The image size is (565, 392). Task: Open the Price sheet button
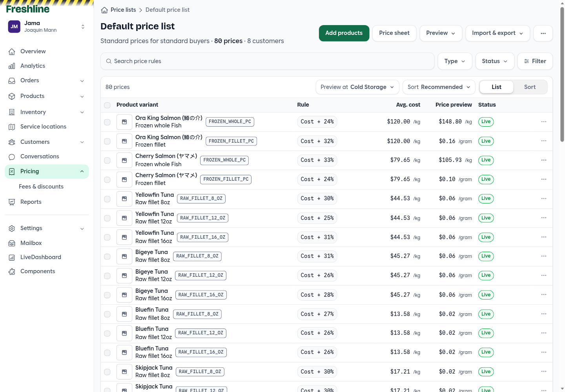click(394, 33)
